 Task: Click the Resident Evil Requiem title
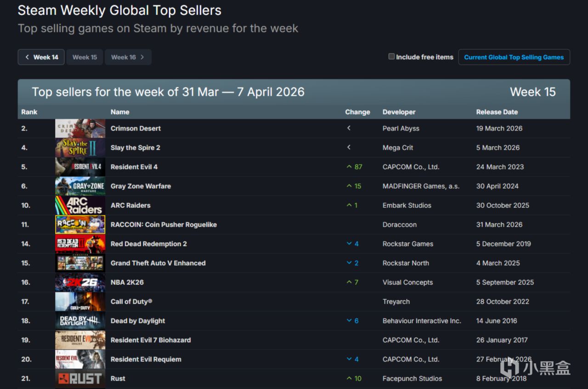click(x=146, y=360)
